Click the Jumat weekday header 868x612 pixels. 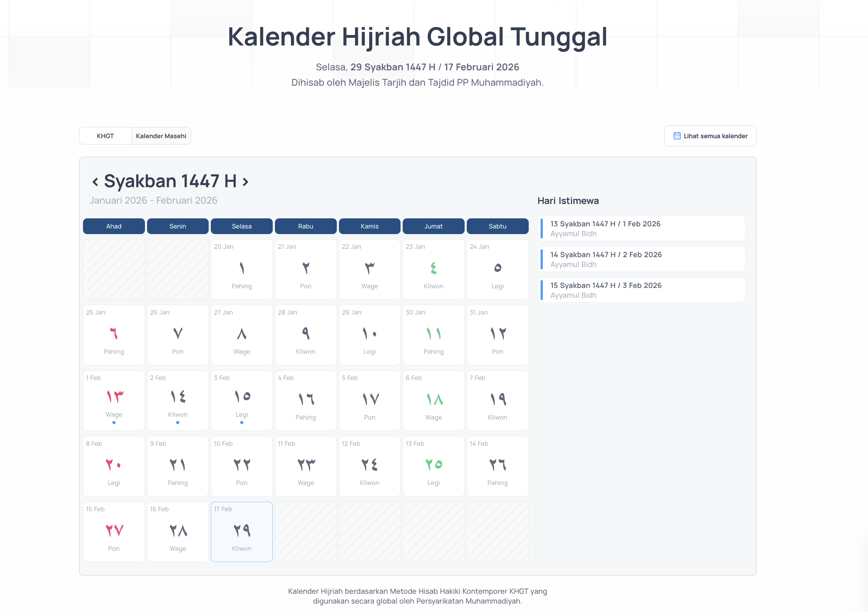[x=433, y=226]
